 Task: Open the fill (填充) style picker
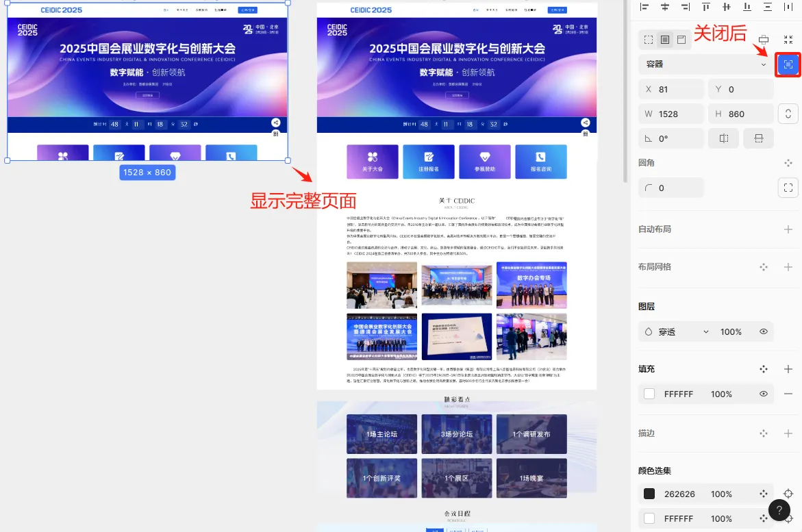[764, 369]
